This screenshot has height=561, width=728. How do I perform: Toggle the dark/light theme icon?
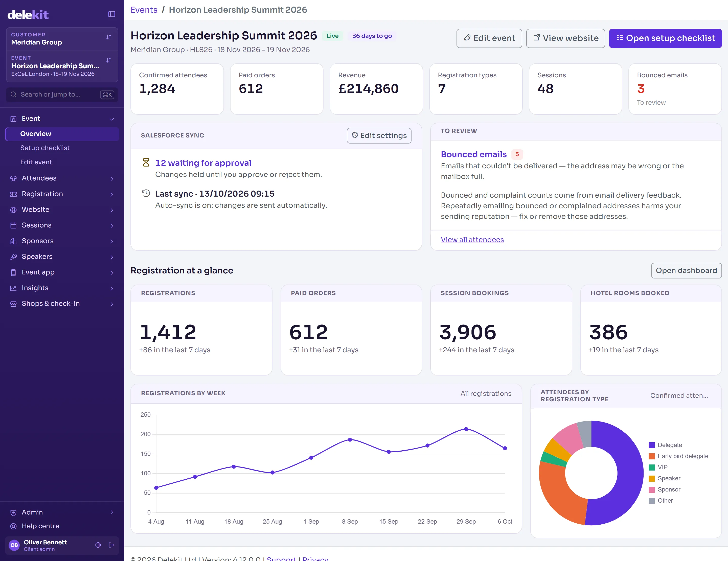click(x=98, y=545)
